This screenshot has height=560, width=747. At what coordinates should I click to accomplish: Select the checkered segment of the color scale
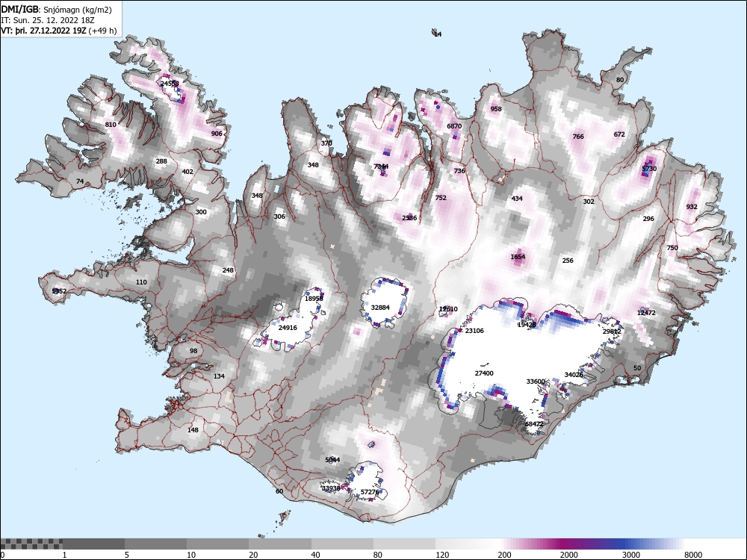coord(31,544)
